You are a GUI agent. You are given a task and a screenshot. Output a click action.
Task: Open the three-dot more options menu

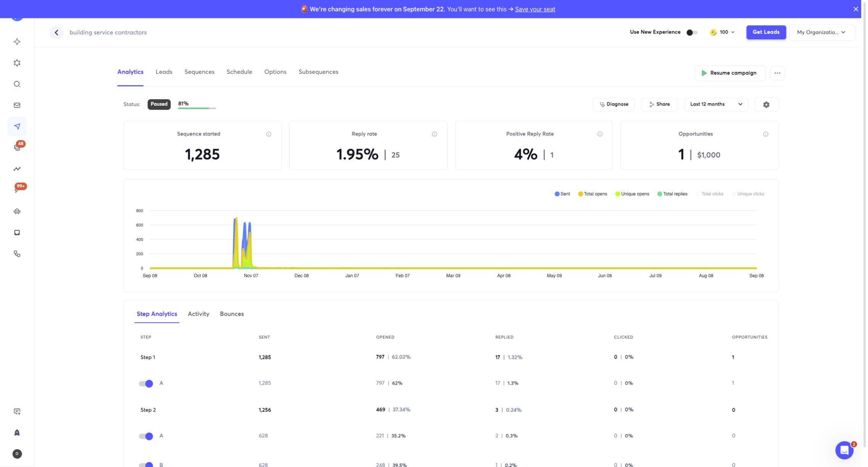[x=777, y=73]
